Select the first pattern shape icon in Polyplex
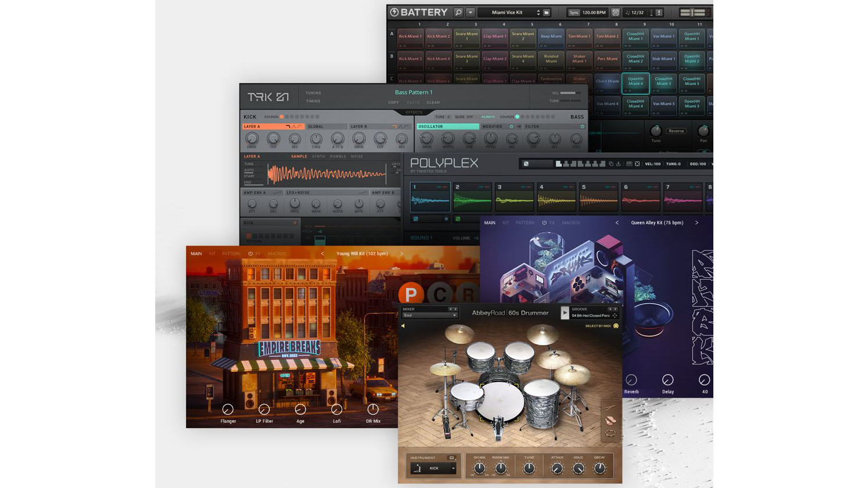 pyautogui.click(x=559, y=164)
